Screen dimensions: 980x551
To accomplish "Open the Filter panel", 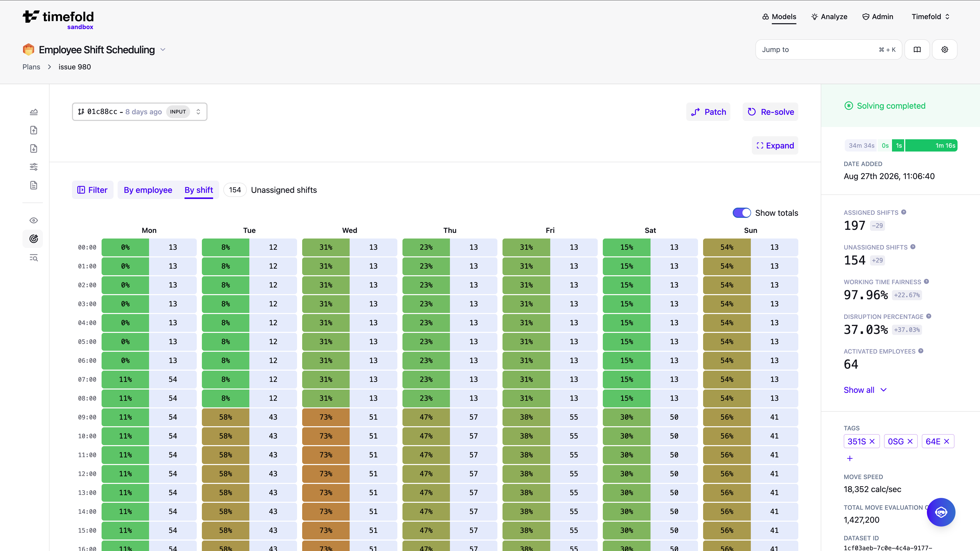I will 92,190.
